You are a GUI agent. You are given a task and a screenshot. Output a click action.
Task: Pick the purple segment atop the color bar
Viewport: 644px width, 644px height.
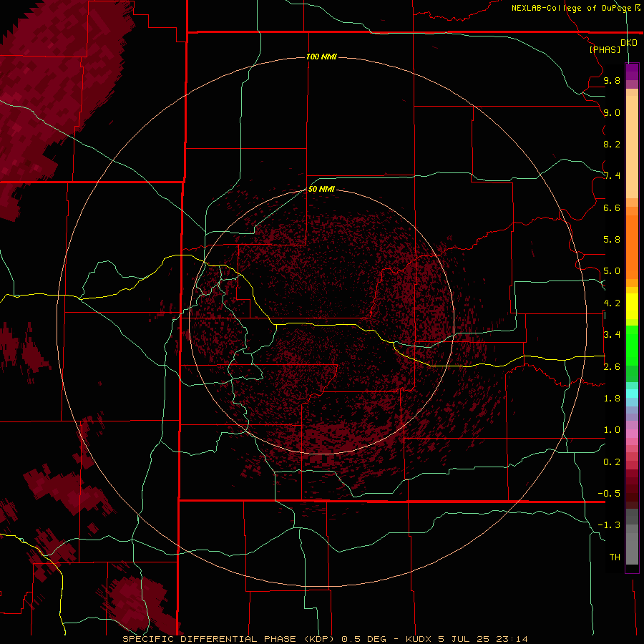632,72
